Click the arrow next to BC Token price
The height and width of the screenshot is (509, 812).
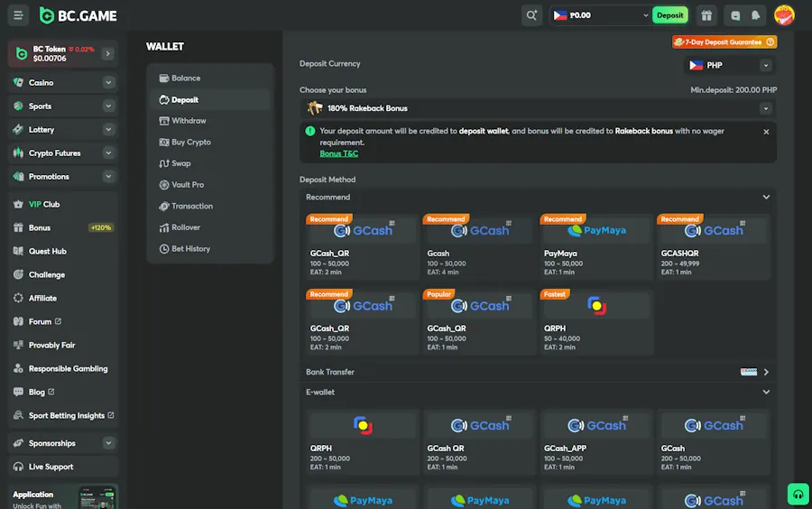tap(107, 54)
